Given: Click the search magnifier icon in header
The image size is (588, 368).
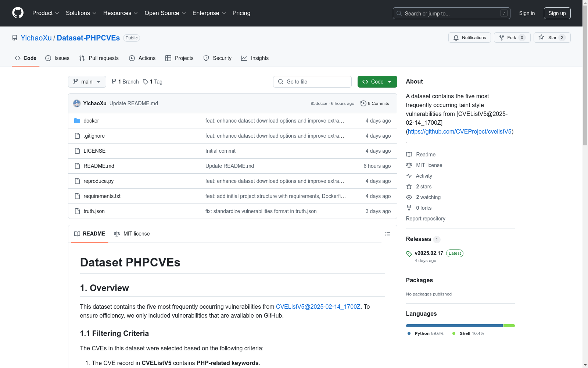Looking at the screenshot, I should click(x=399, y=13).
